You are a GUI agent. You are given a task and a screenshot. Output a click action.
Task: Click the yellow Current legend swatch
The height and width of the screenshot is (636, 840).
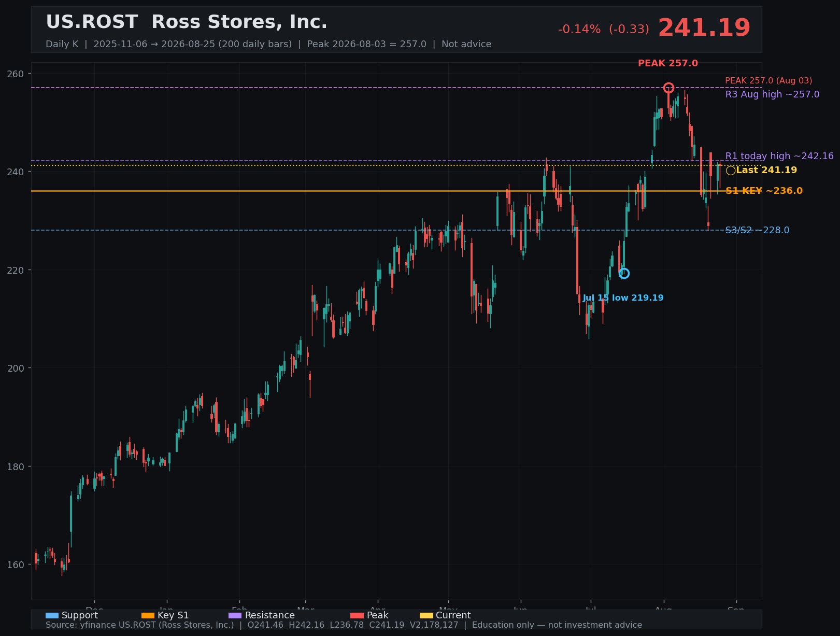(x=426, y=616)
